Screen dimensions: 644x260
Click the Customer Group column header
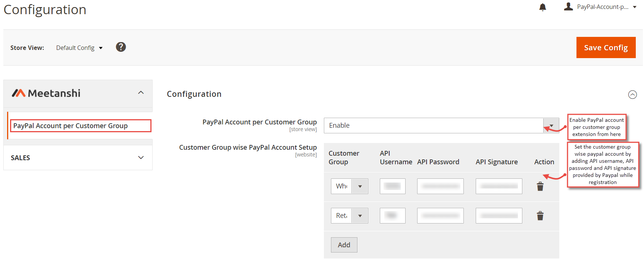(344, 158)
